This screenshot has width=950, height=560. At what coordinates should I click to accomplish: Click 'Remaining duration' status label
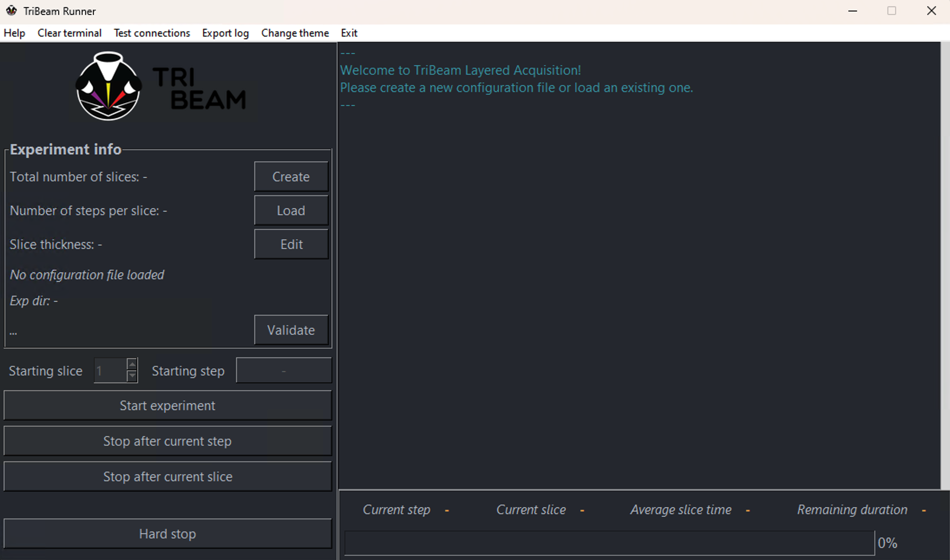[852, 510]
